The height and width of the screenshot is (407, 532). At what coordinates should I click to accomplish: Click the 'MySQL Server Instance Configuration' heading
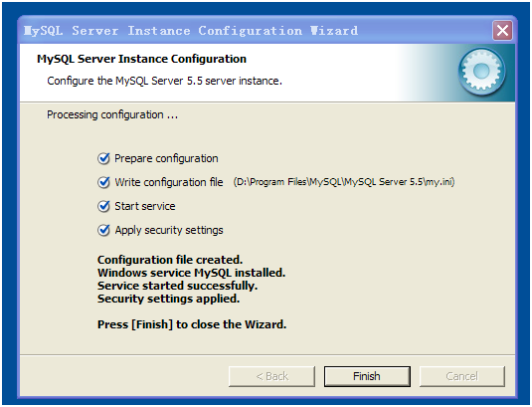(141, 59)
